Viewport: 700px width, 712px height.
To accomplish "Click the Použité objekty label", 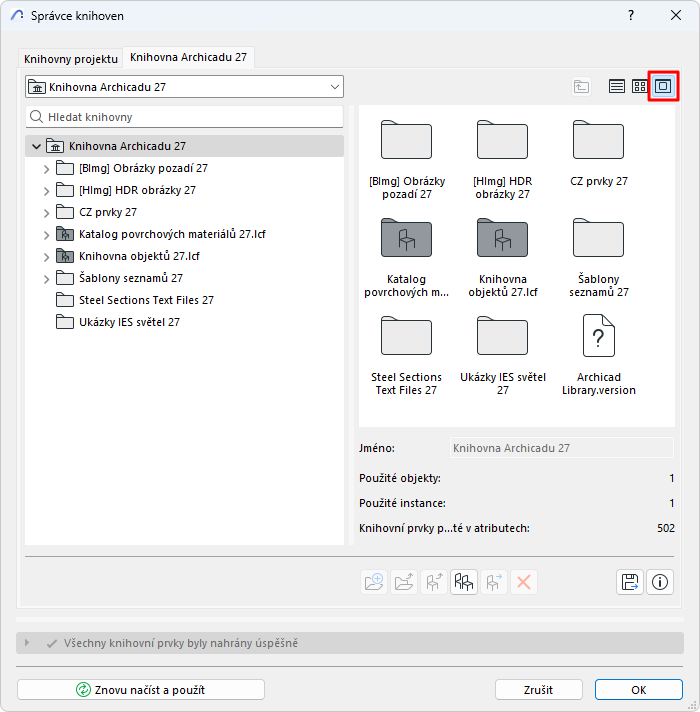I will click(x=399, y=478).
